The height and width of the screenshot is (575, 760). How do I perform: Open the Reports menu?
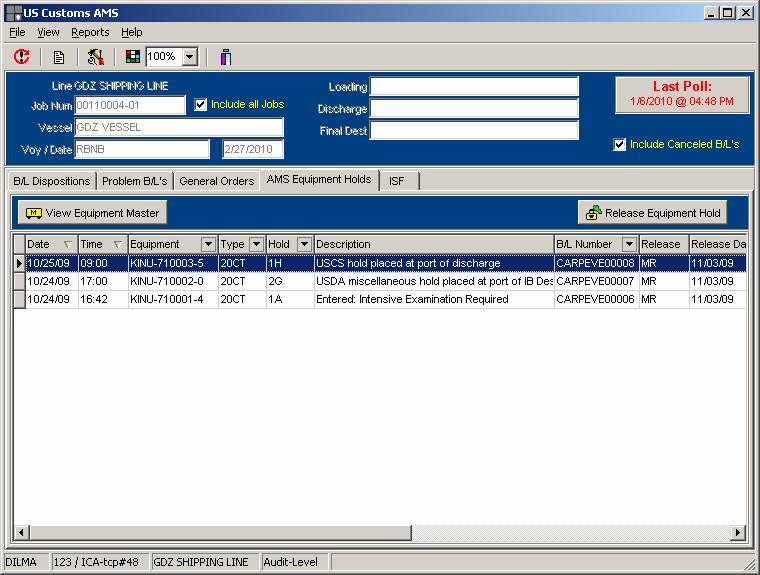[x=90, y=32]
